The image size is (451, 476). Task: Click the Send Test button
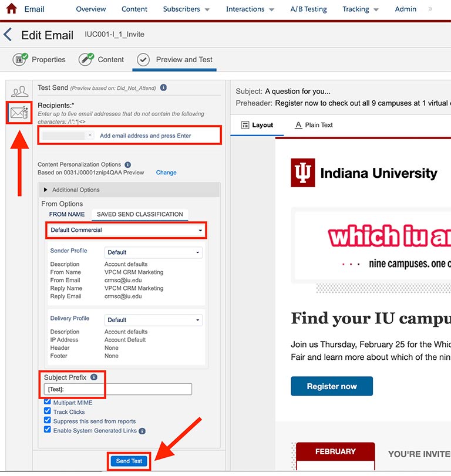(129, 461)
